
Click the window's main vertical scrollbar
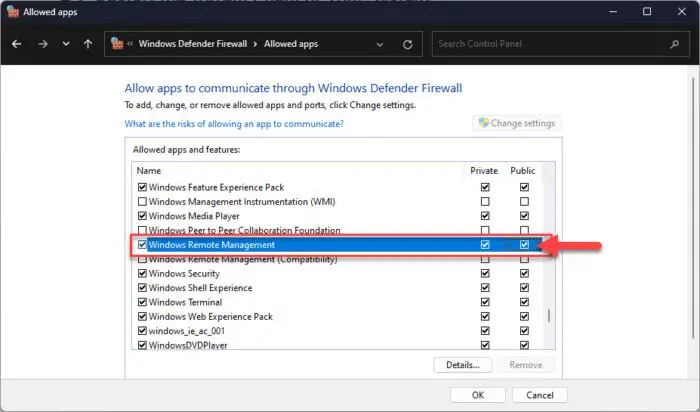coord(693,208)
